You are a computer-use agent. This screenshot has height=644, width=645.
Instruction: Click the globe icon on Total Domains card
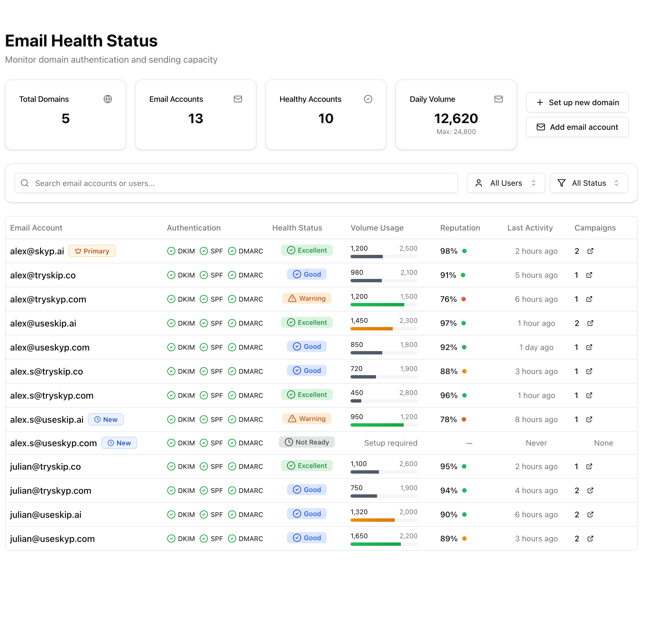click(x=107, y=99)
